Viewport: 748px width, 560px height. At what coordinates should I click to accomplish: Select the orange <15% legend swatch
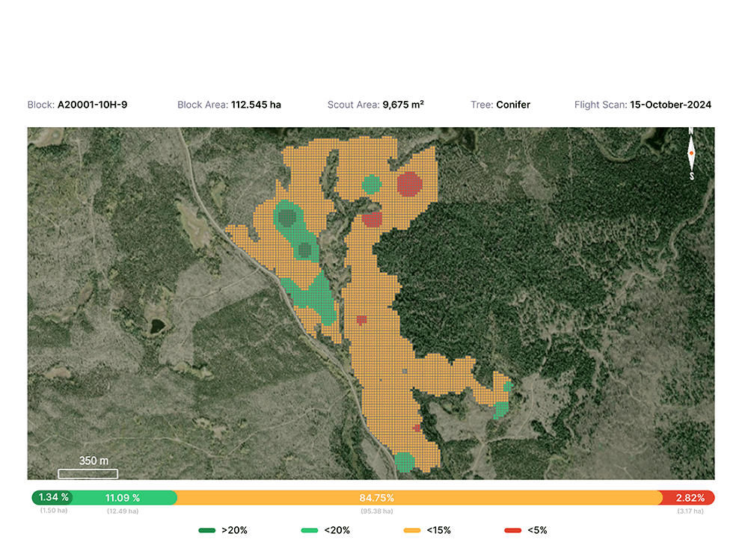pos(412,530)
